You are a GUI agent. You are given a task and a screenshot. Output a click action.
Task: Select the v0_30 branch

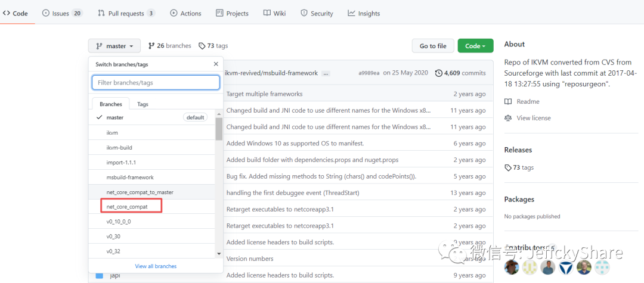pos(152,237)
